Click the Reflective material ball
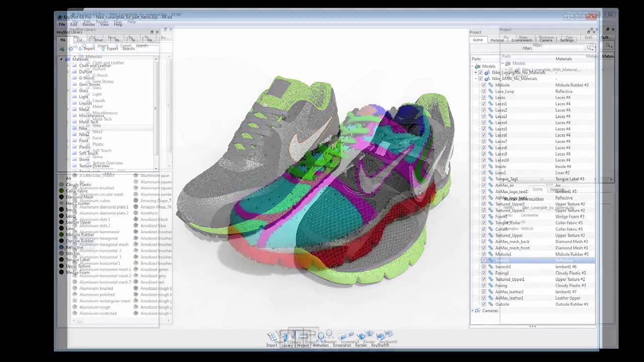This screenshot has width=644, height=362. (x=61, y=247)
